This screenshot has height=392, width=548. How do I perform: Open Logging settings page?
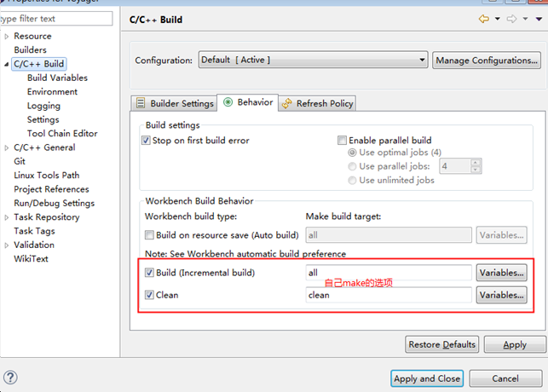(43, 106)
